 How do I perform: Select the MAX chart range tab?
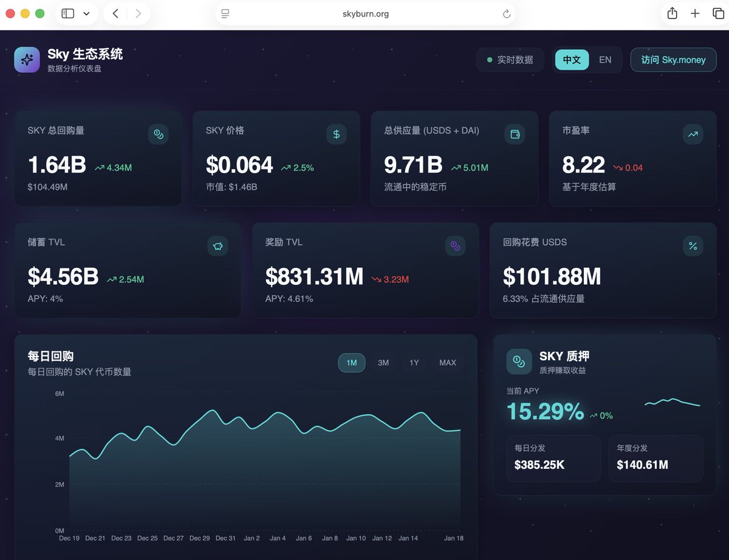[448, 363]
